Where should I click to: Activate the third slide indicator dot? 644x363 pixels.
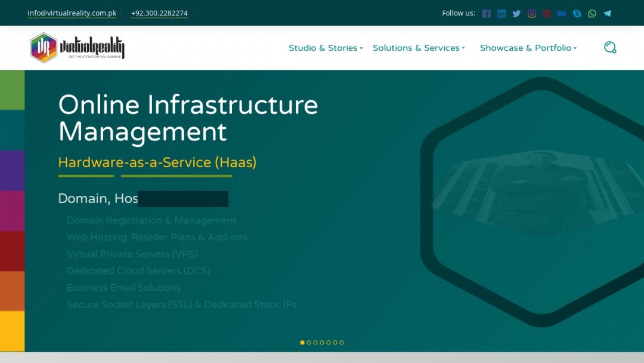tap(315, 342)
